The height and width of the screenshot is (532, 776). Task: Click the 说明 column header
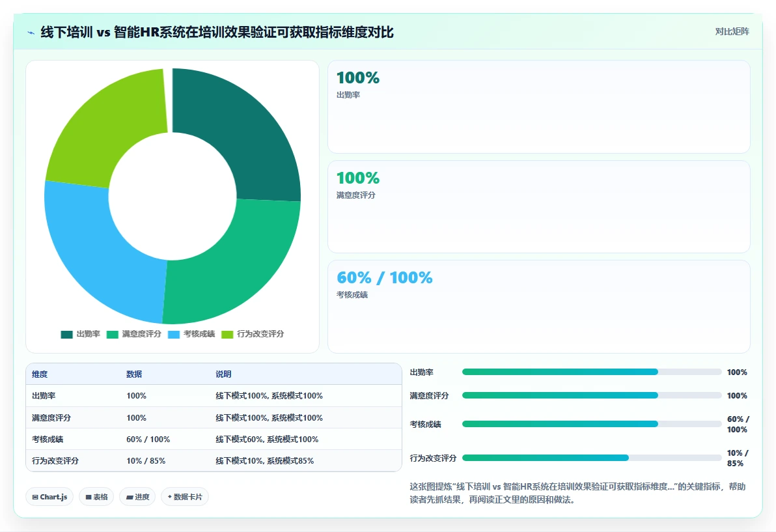(223, 374)
